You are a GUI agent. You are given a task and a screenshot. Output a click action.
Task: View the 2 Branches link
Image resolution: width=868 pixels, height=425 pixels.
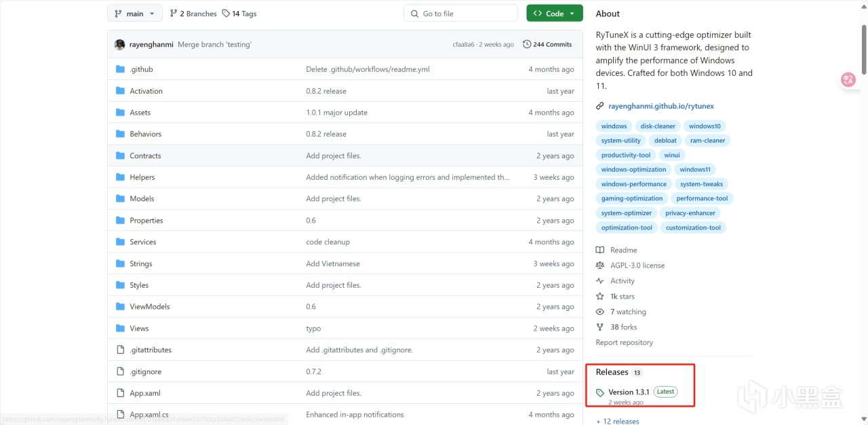(193, 14)
